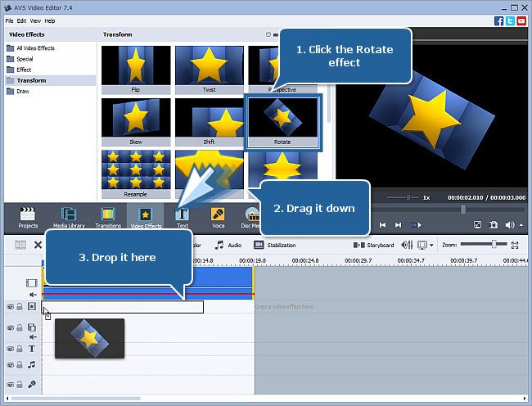The image size is (532, 406).
Task: Click zoom-to-fit timeline icon
Action: pos(515,245)
